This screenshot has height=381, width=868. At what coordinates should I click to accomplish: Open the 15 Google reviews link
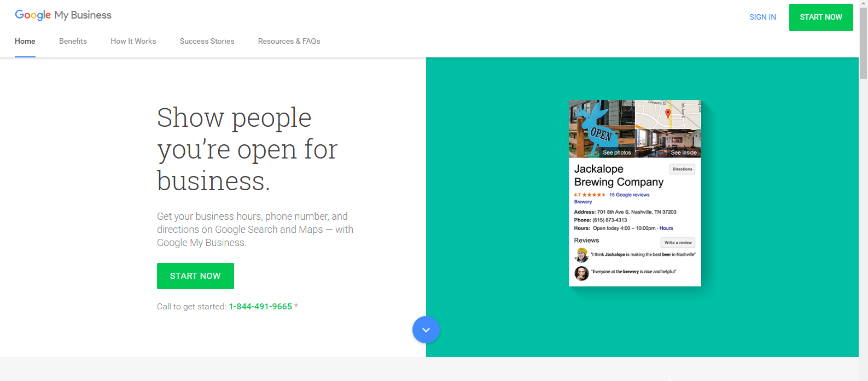tap(630, 195)
